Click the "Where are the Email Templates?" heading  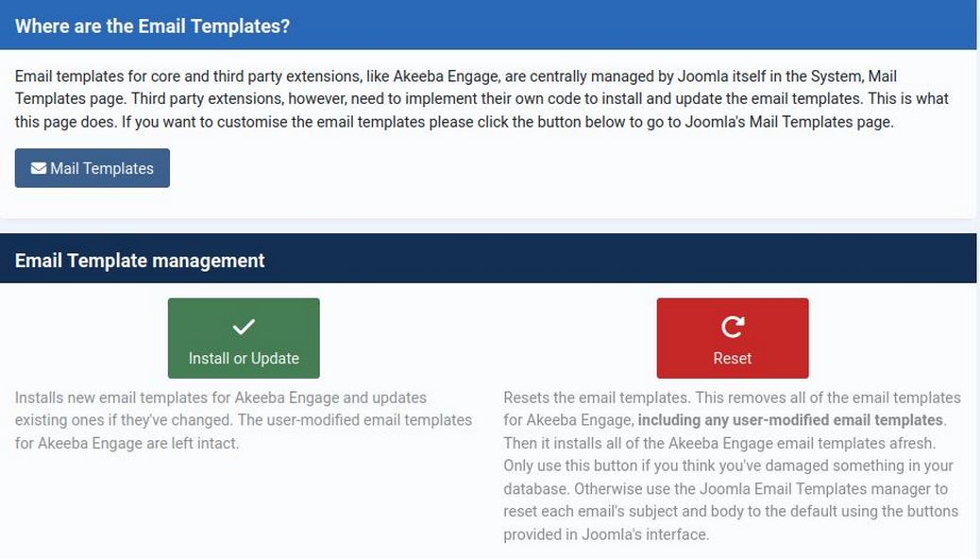pyautogui.click(x=152, y=26)
